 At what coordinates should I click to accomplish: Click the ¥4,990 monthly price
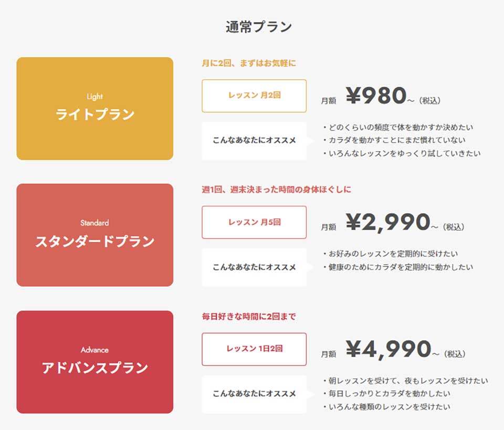coord(388,349)
